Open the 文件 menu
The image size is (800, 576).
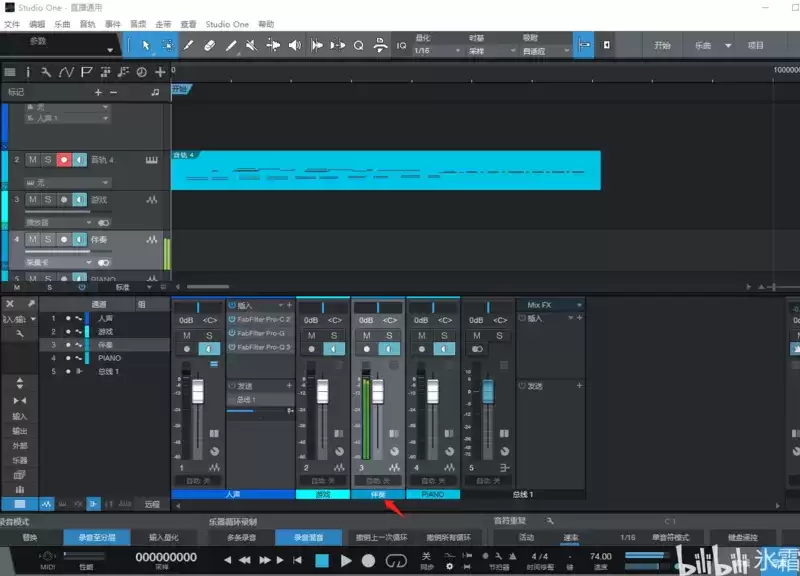(12, 23)
